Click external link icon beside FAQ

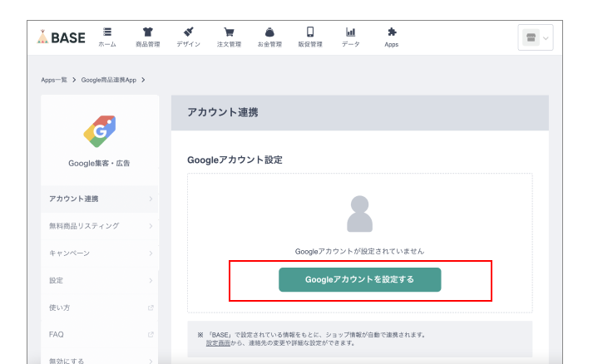[151, 335]
